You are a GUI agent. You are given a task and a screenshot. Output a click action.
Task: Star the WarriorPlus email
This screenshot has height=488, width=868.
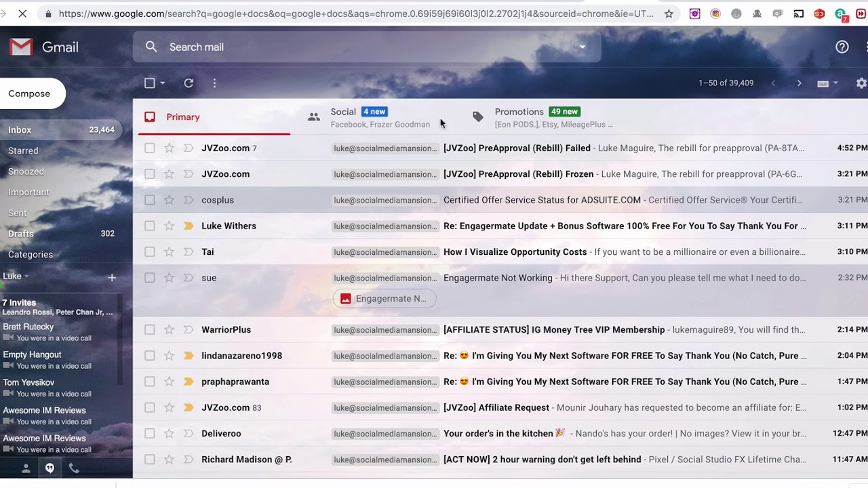pyautogui.click(x=169, y=330)
